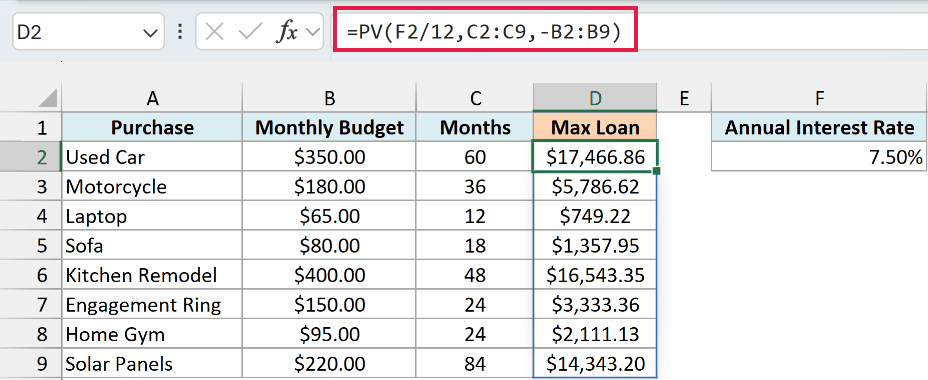The image size is (928, 380).
Task: Select the $180.00 budget cell
Action: (x=329, y=186)
